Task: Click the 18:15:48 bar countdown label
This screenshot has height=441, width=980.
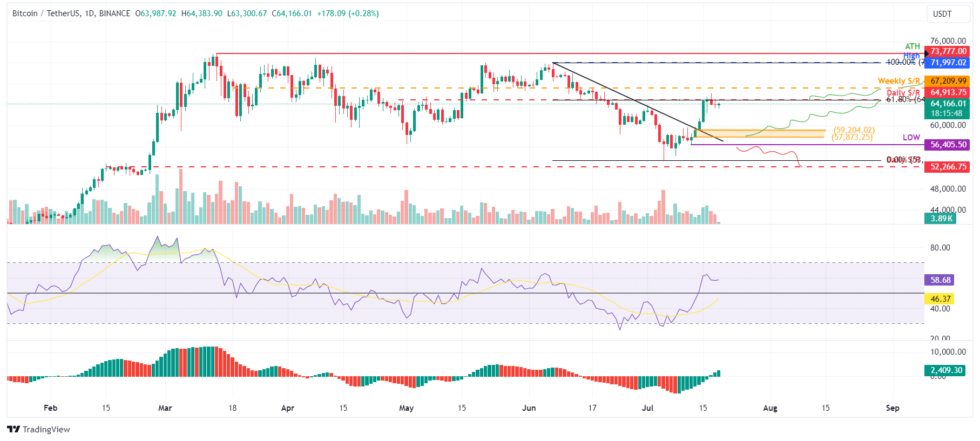Action: tap(947, 114)
